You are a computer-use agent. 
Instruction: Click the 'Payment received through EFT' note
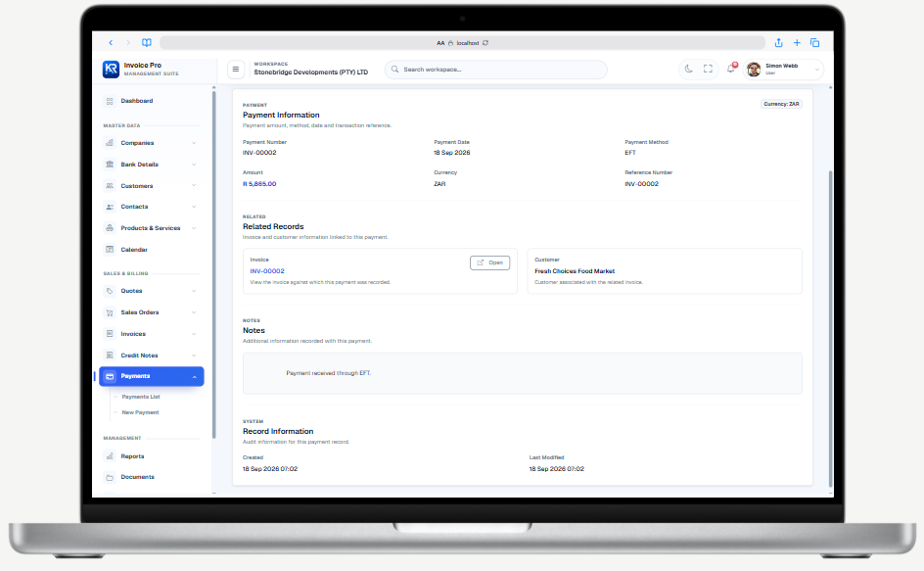coord(328,373)
